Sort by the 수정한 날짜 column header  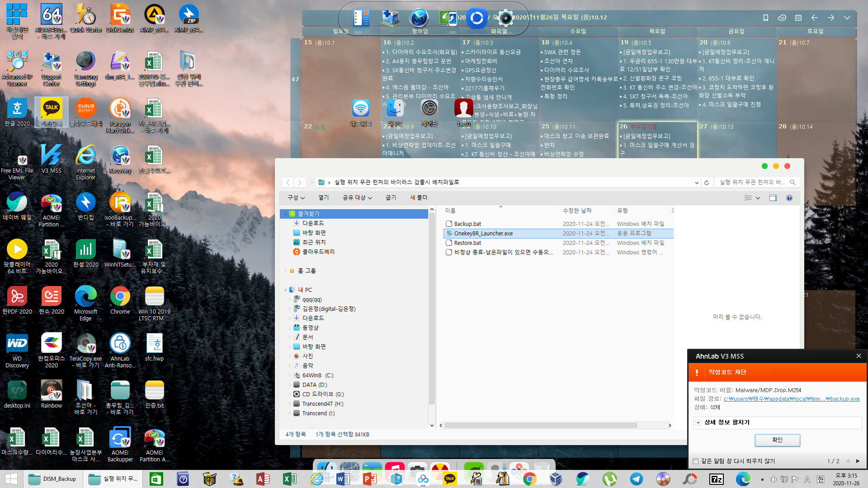pyautogui.click(x=587, y=211)
